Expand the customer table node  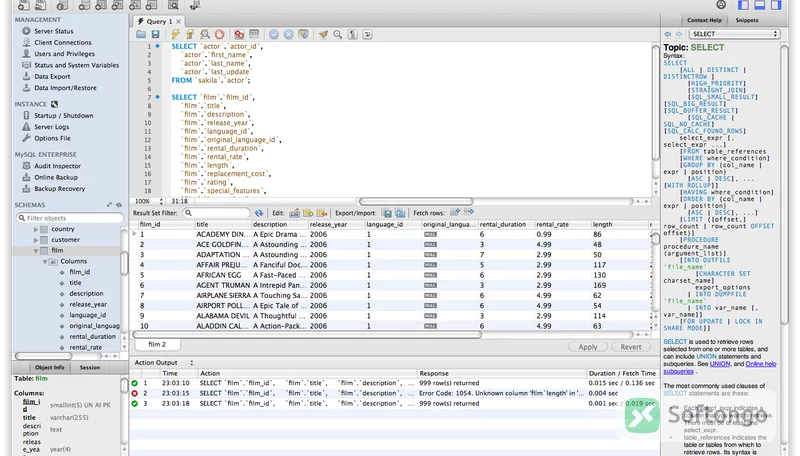[36, 240]
